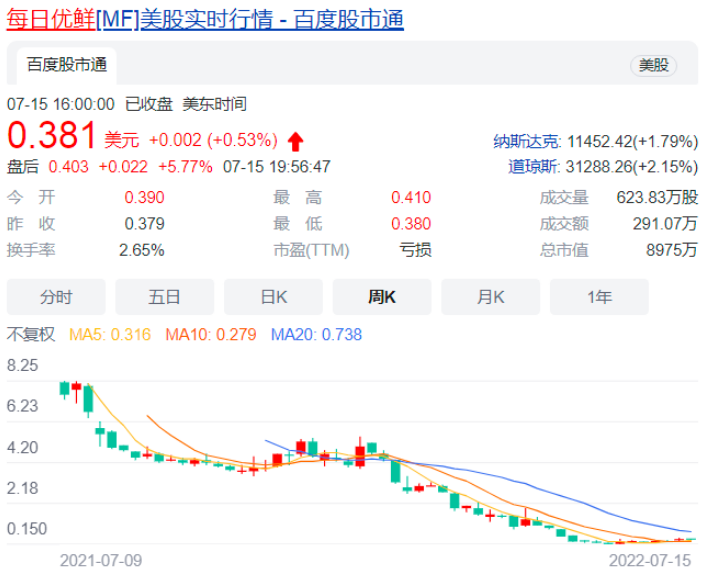The height and width of the screenshot is (572, 706).
Task: Click the 8.25 y-axis label
Action: tap(23, 365)
